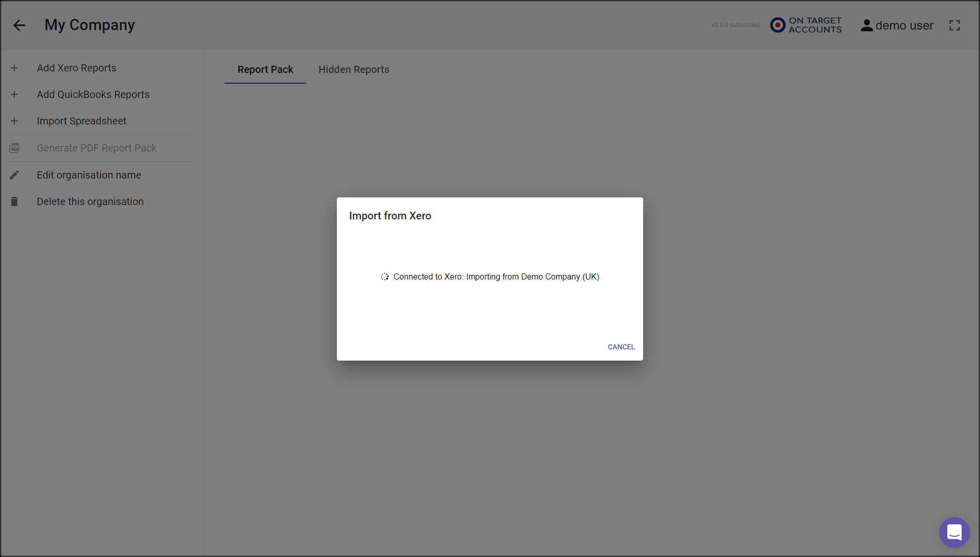Click the My Company page title

click(x=90, y=25)
